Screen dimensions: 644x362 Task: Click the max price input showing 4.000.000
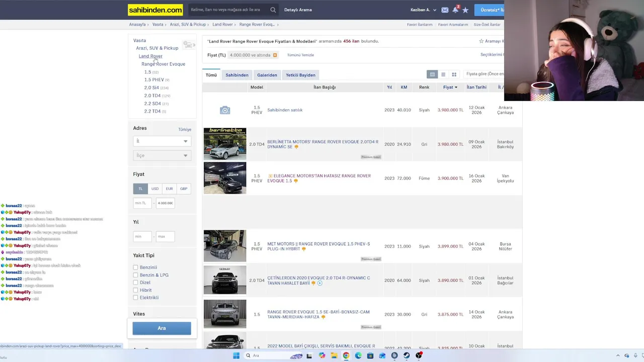(165, 203)
